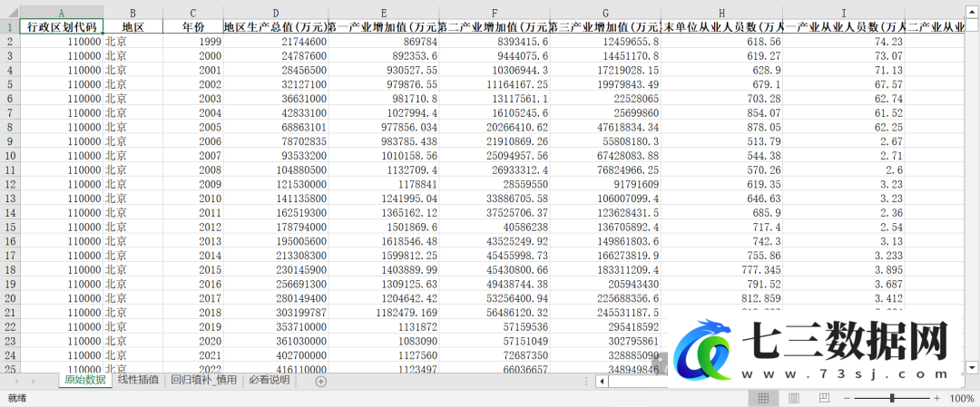Switch to Page Break Preview icon

coord(824,398)
